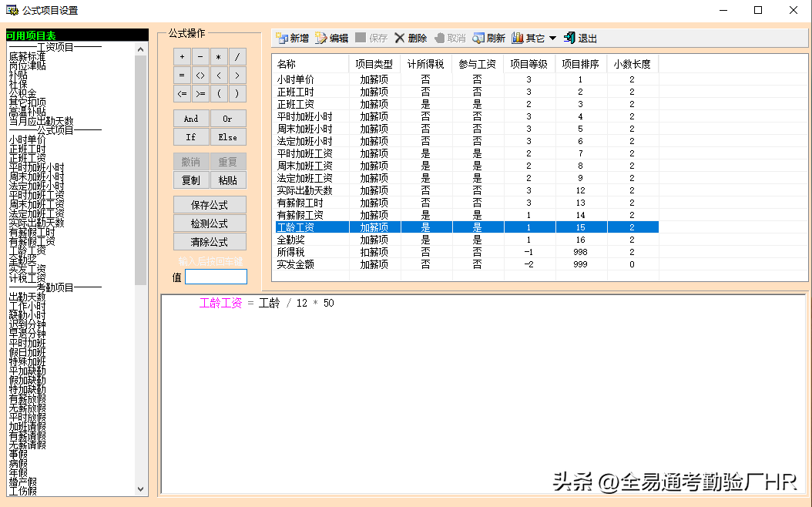
Task: Select 底薪标准 in available items list
Action: pos(27,56)
